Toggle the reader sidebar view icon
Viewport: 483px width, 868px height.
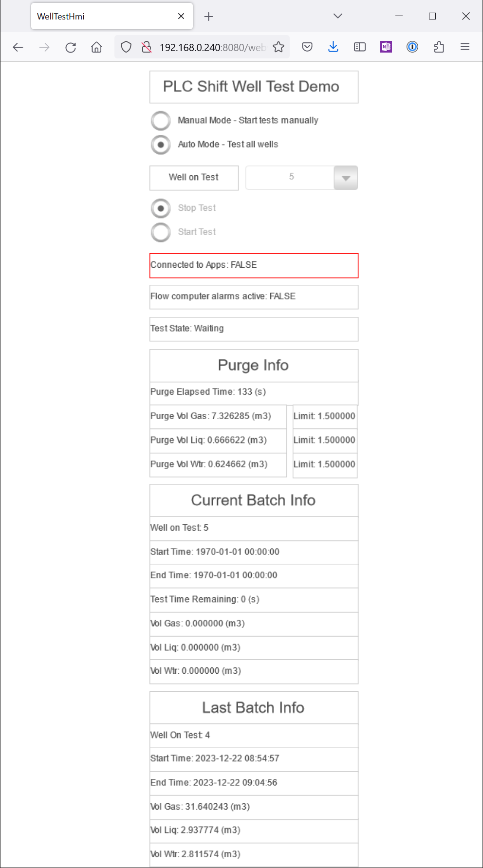(x=360, y=47)
